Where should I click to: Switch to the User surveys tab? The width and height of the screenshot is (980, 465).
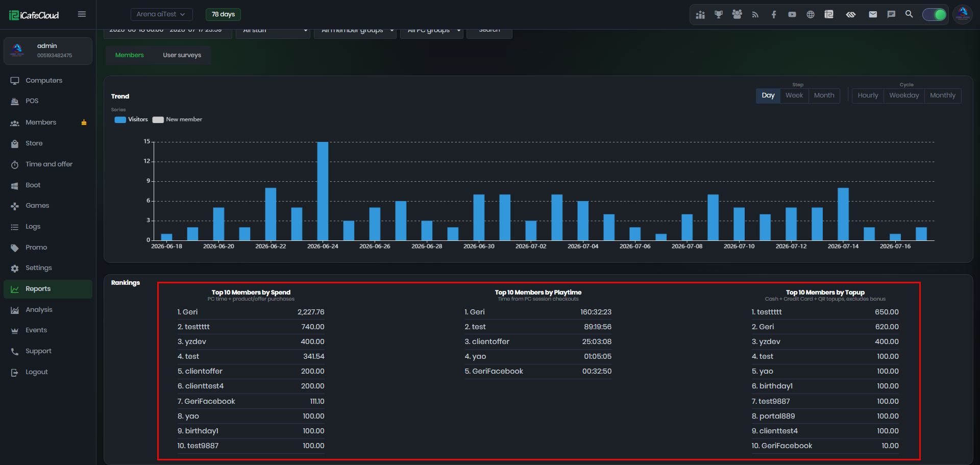pos(182,55)
